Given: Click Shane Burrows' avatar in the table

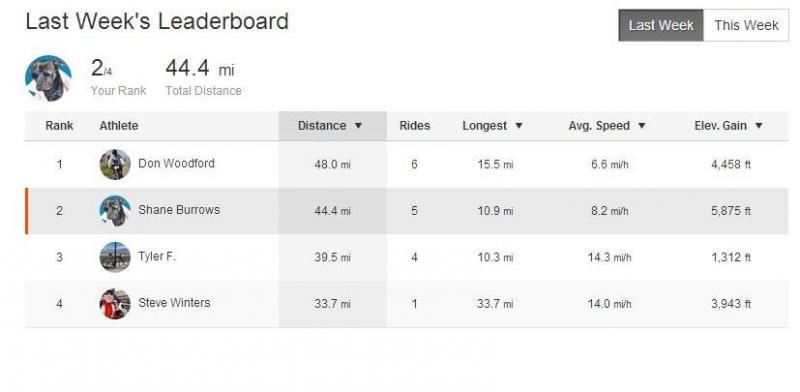Looking at the screenshot, I should 115,211.
